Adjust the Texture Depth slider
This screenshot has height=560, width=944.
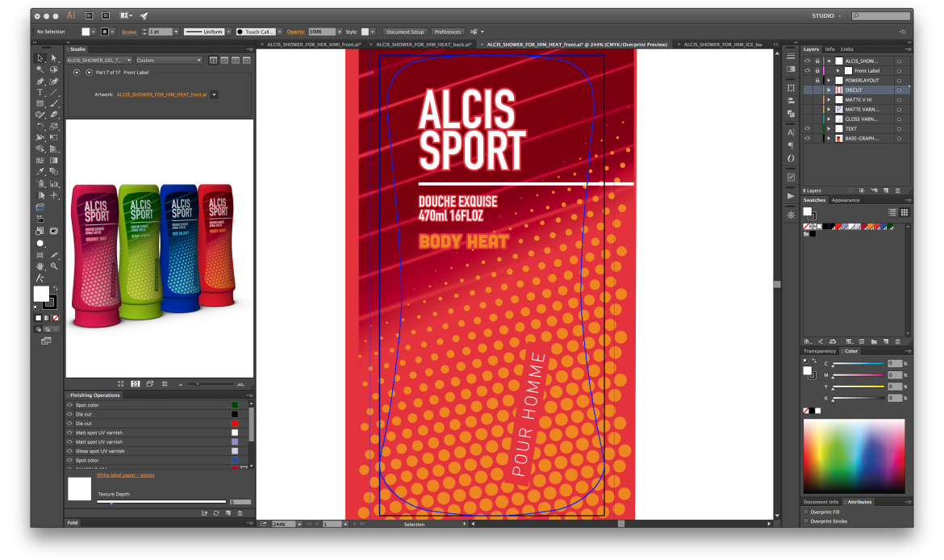click(x=161, y=502)
